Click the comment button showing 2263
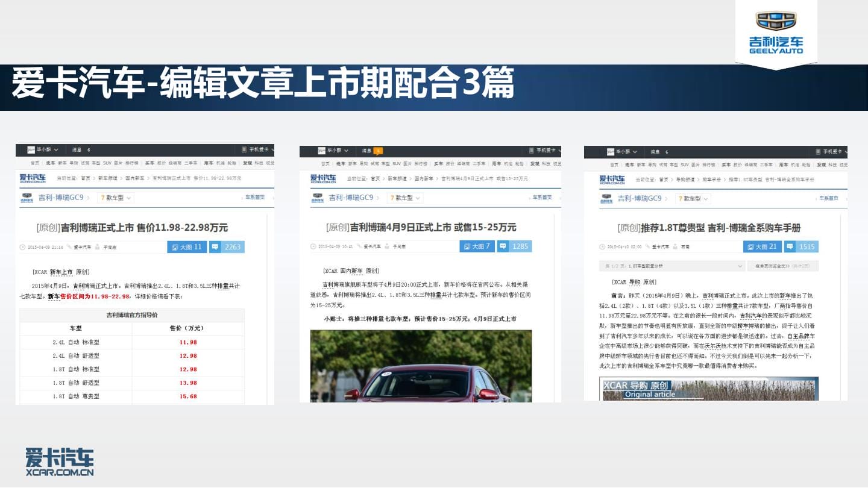 [x=227, y=247]
